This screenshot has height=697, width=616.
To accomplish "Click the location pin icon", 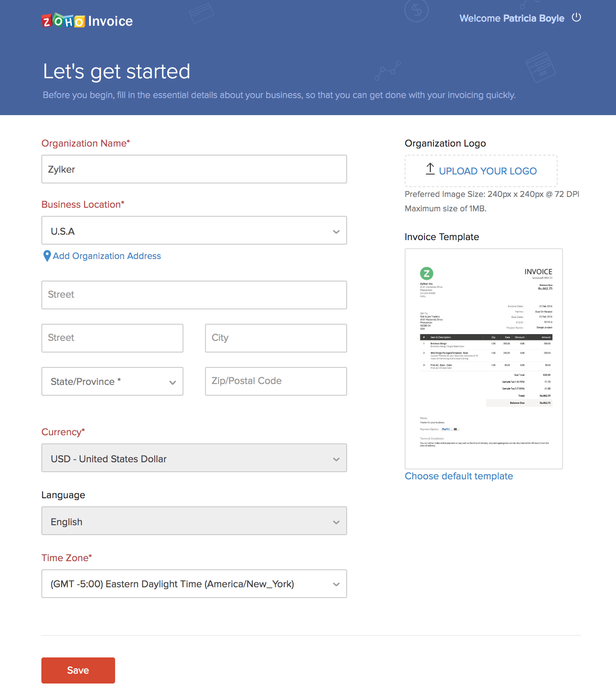I will coord(47,256).
